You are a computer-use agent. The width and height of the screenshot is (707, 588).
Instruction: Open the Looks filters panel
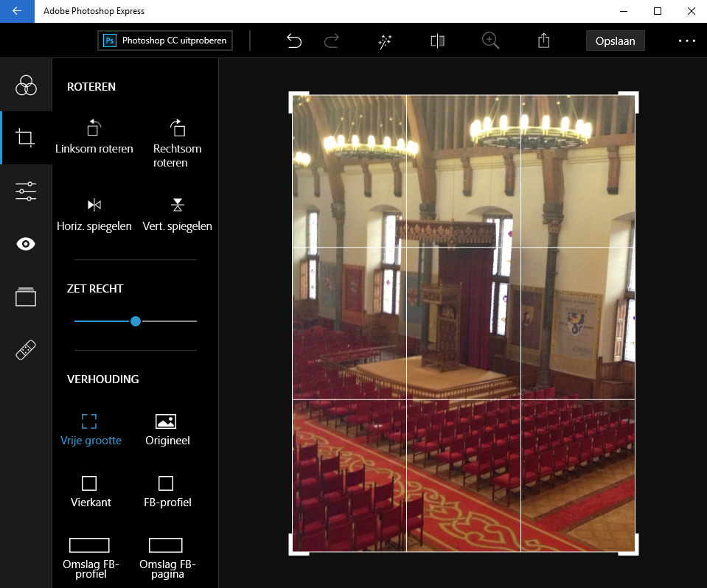[26, 85]
